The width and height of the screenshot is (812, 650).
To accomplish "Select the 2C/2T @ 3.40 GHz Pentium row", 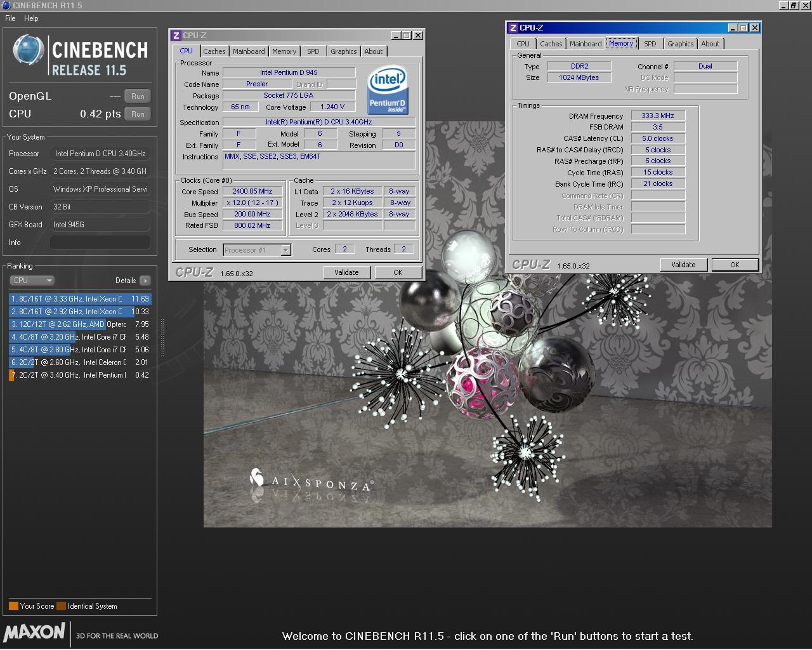I will [x=80, y=375].
